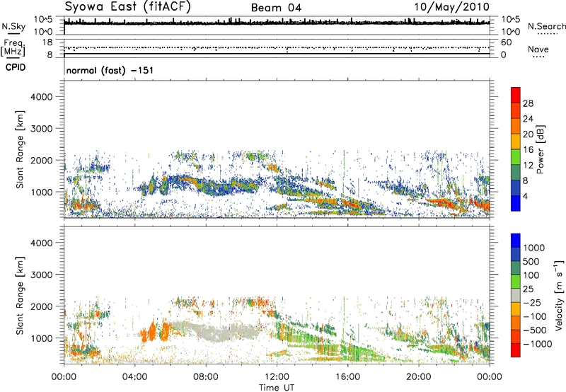Pick the red segment of Velocity color bar
The height and width of the screenshot is (392, 566).
click(516, 350)
